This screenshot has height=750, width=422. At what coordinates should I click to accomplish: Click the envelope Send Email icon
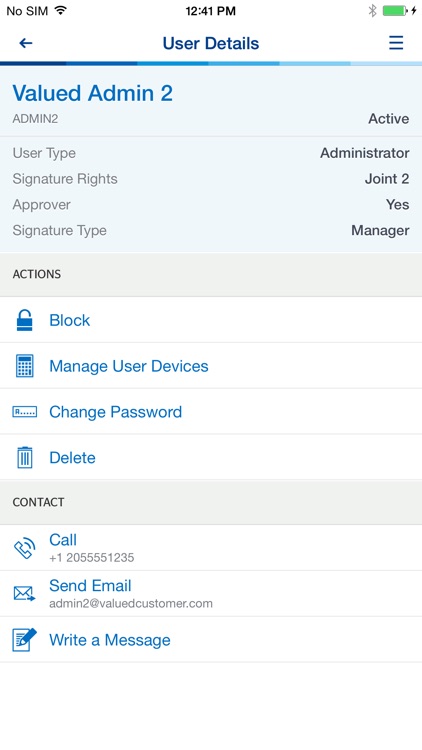point(24,594)
